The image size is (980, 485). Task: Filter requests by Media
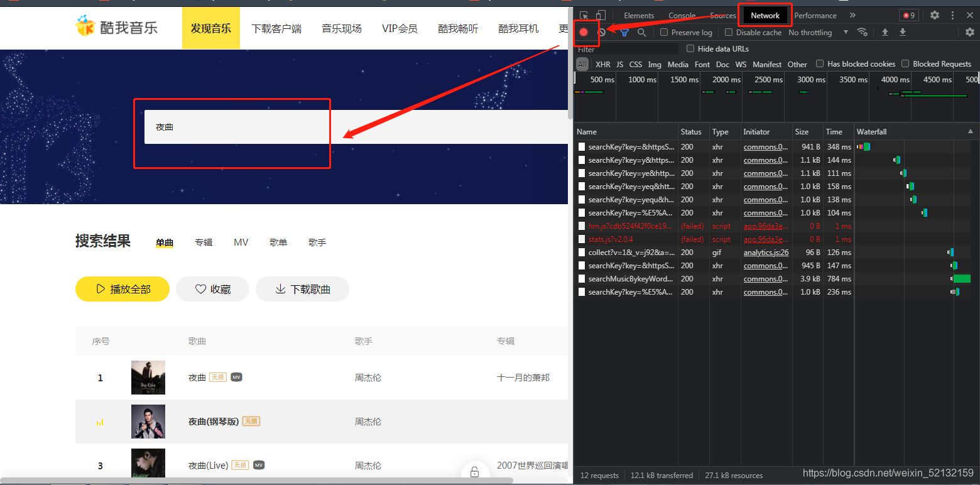678,64
